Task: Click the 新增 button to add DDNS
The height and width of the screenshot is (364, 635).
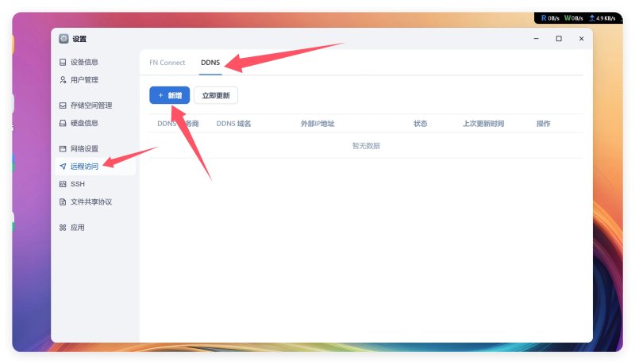Action: pyautogui.click(x=169, y=95)
